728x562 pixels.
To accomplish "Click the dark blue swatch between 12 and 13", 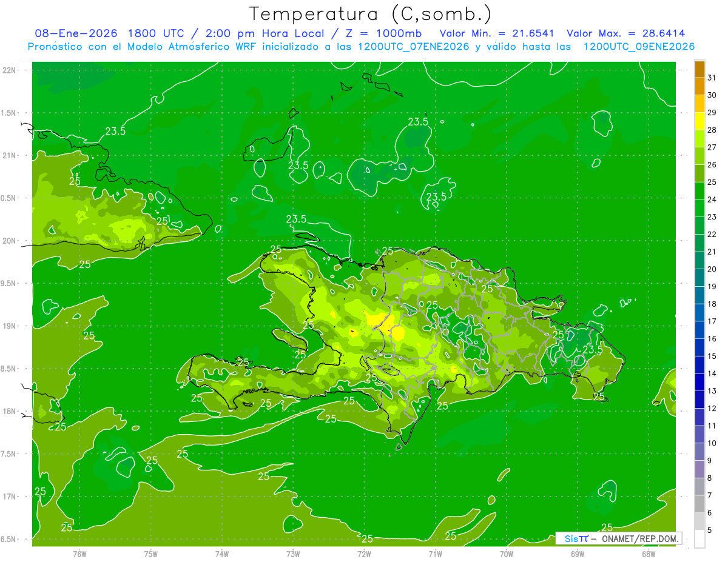I will [699, 400].
